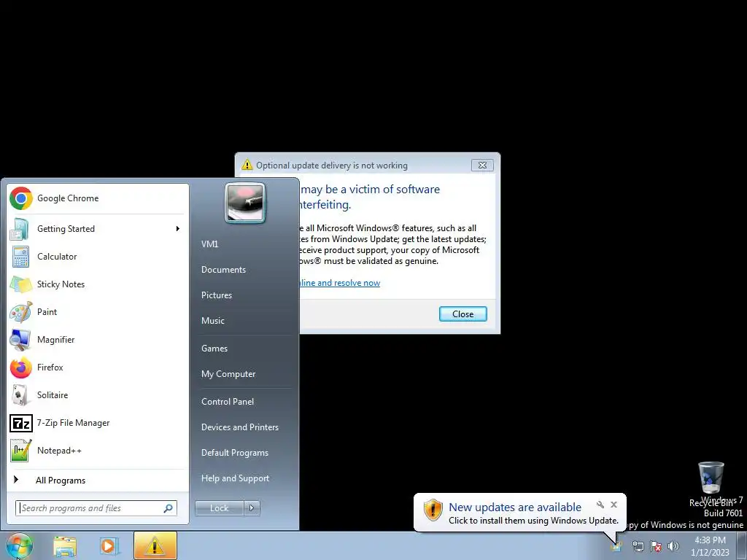This screenshot has width=747, height=560.
Task: Open Magnifier icon
Action: coord(20,340)
